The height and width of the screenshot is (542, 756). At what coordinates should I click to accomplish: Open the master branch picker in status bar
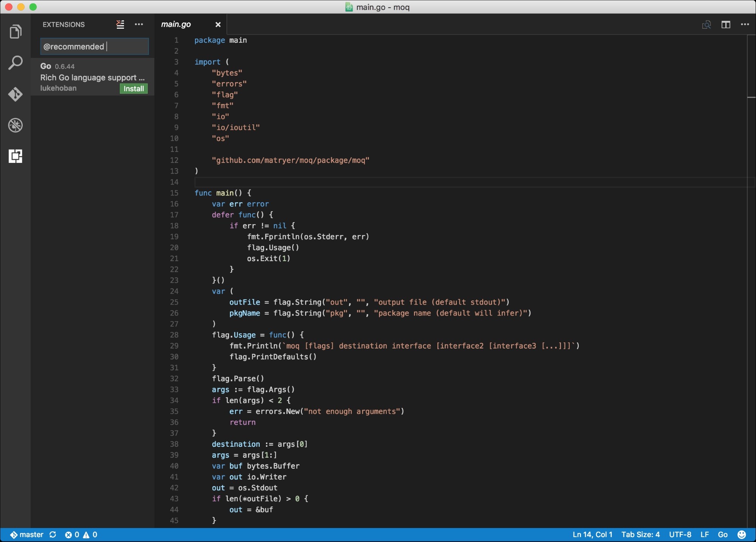click(26, 534)
